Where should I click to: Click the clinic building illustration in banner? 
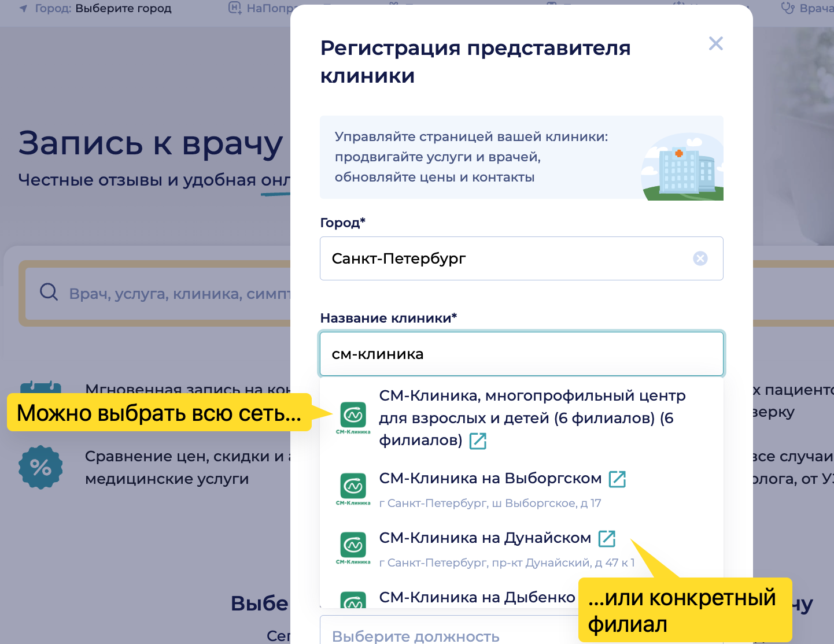click(682, 166)
